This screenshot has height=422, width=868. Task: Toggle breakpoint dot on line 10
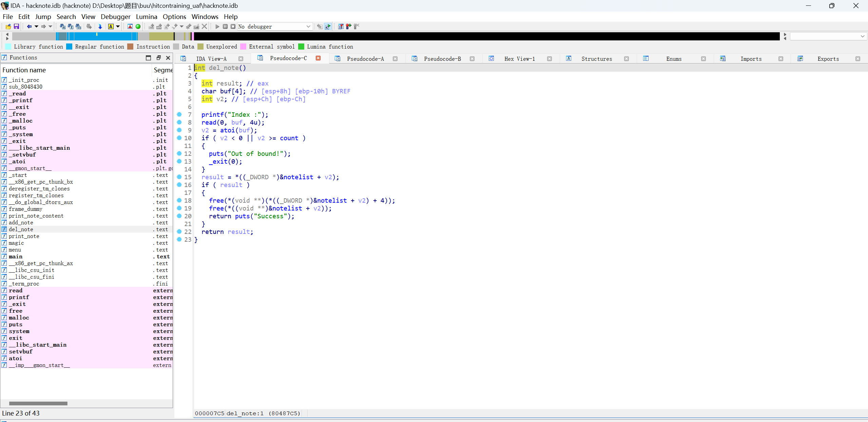pyautogui.click(x=179, y=138)
